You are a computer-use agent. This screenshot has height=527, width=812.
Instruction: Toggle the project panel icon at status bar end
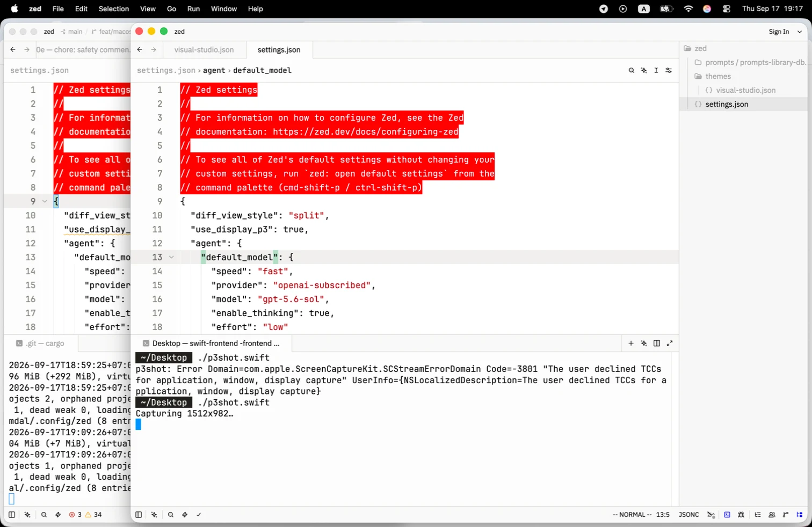coord(800,515)
